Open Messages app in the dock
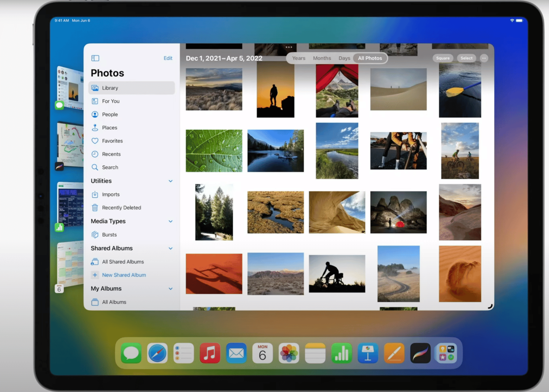The image size is (549, 392). click(131, 353)
